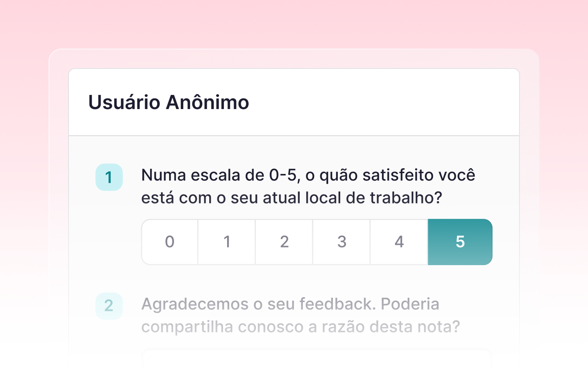Click the translucent outer frame around the form
Viewport: 588px width, 373px height.
(59, 203)
